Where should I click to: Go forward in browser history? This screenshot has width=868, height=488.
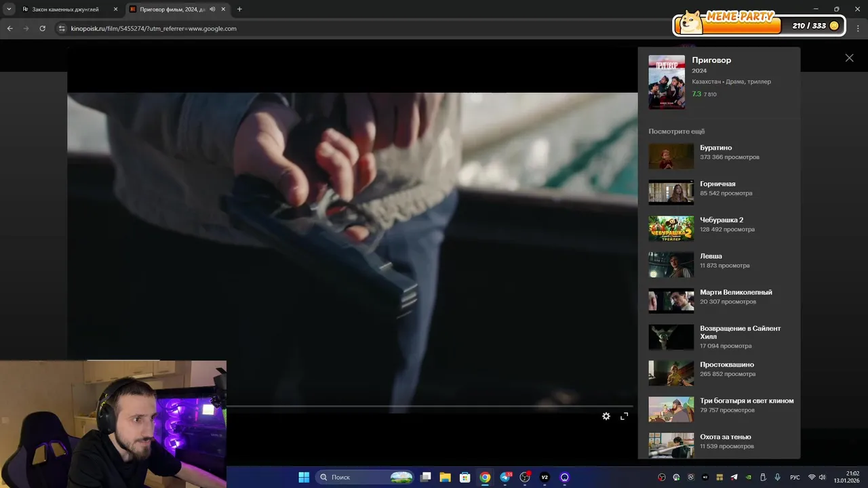[x=26, y=28]
